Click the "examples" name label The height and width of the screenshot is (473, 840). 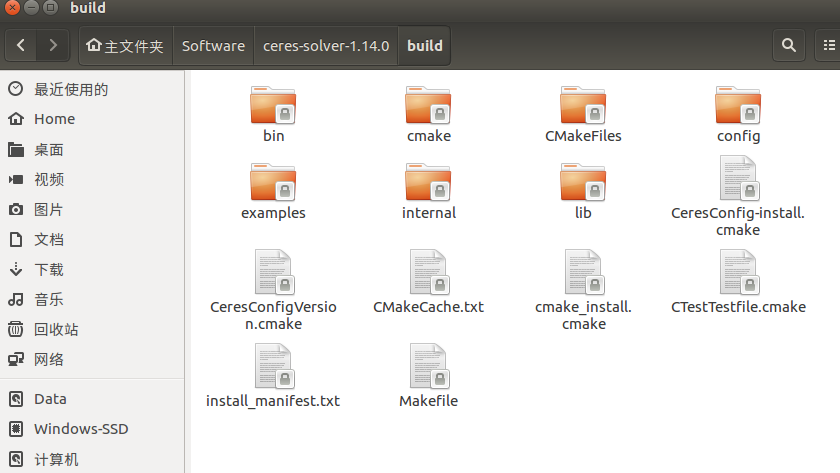coord(273,213)
